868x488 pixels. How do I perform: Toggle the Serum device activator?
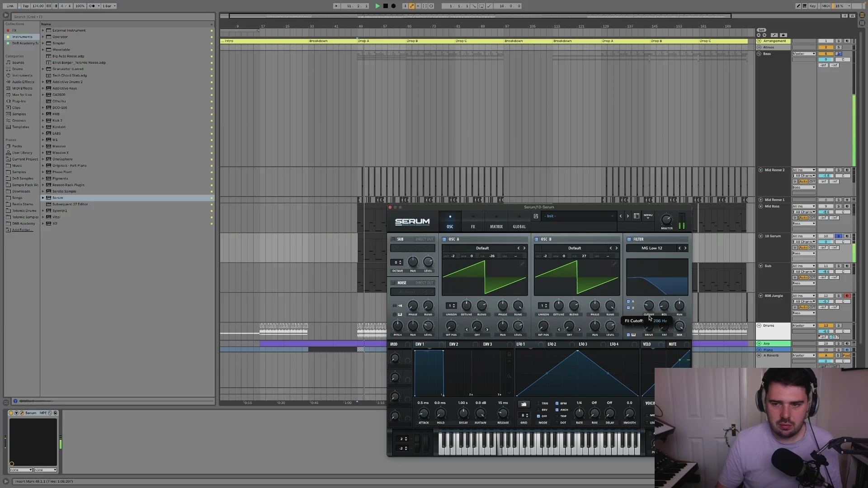click(x=11, y=413)
